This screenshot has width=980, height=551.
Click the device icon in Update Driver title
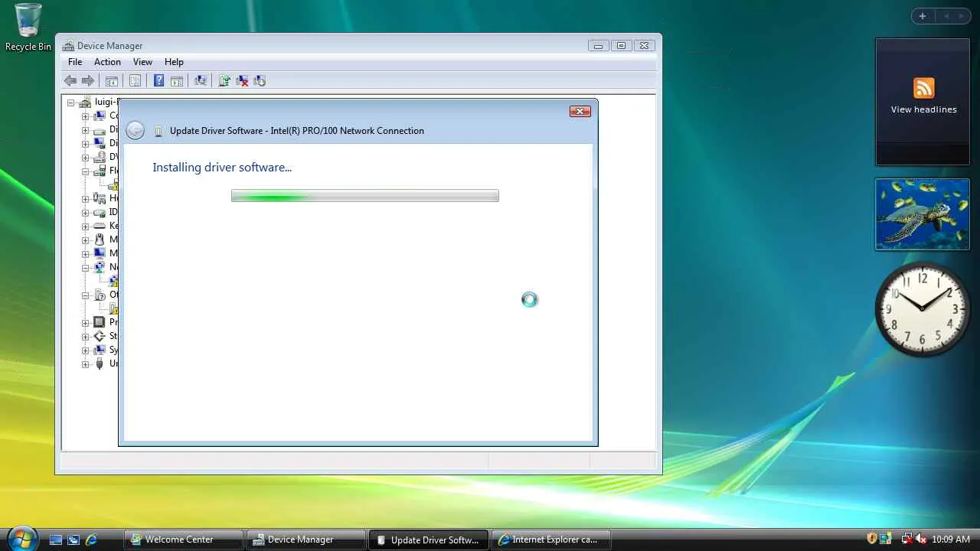(158, 131)
